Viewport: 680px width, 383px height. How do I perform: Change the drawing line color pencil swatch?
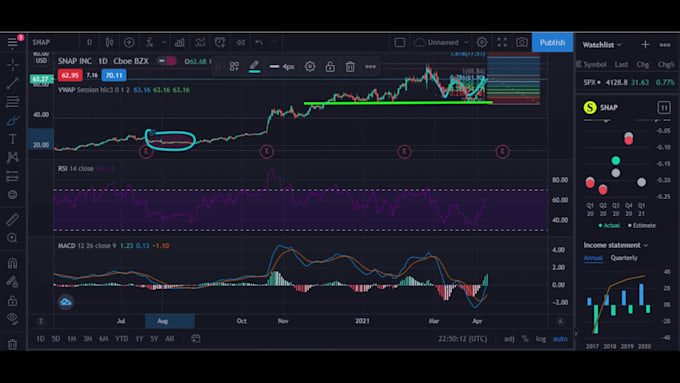coord(255,66)
